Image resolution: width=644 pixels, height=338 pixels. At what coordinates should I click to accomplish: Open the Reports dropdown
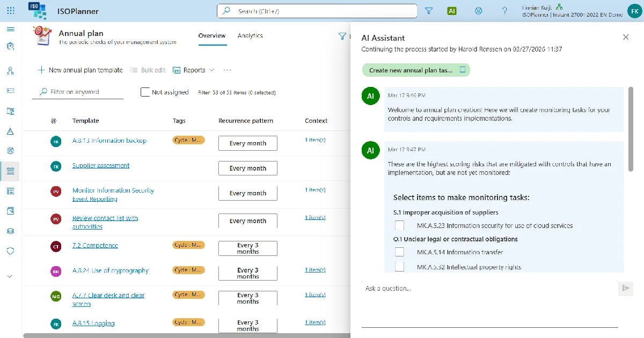point(194,70)
